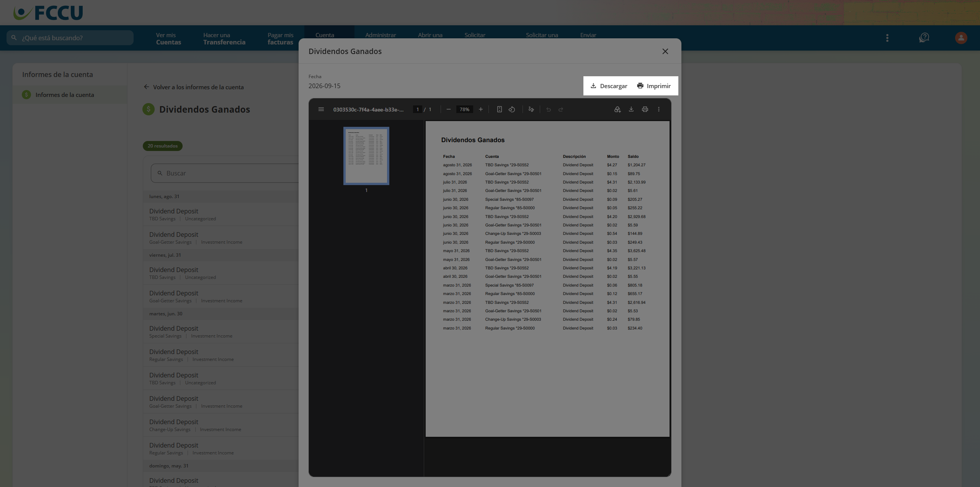
Task: Close the Dividendos Ganados dialog
Action: coord(665,51)
